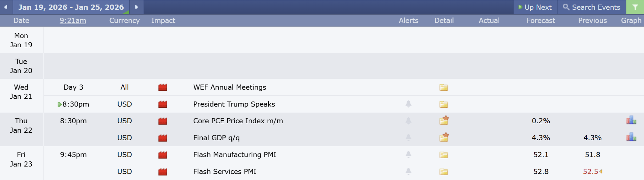Open the green filter funnel icon
This screenshot has height=180, width=644.
coord(635,7)
